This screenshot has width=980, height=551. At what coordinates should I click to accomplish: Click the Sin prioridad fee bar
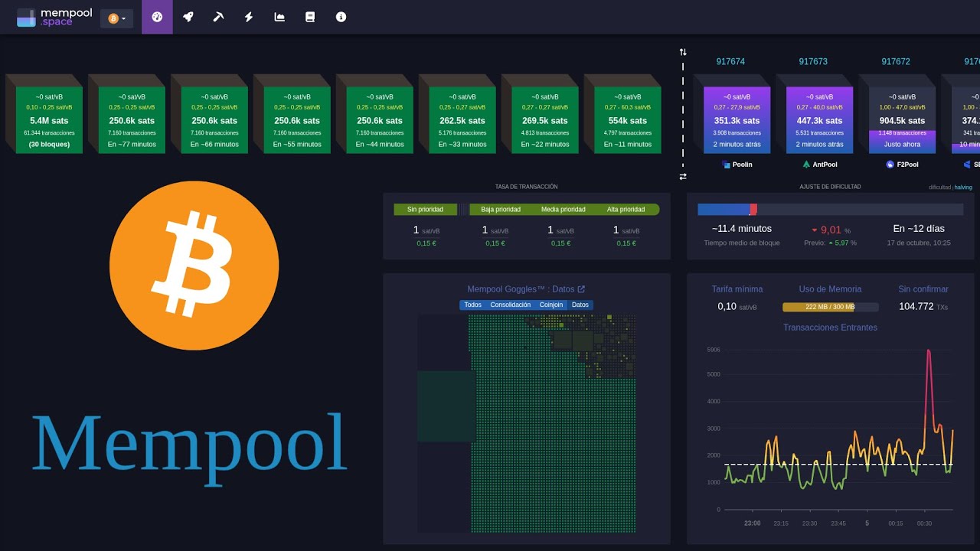[x=425, y=209]
